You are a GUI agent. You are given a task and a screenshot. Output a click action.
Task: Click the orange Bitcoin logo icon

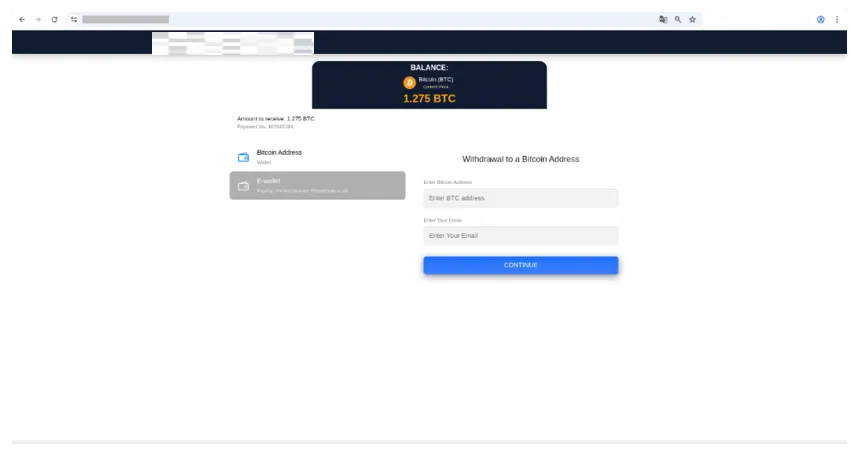409,83
